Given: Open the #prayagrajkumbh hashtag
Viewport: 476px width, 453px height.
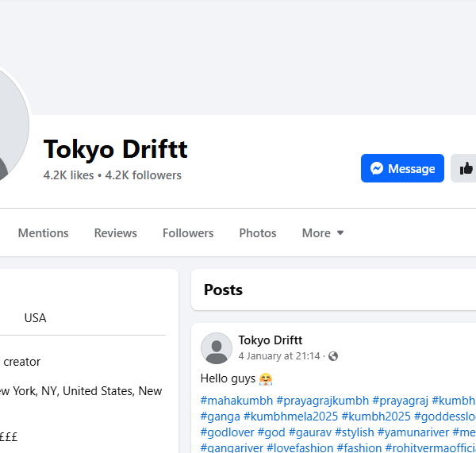Looking at the screenshot, I should 322,401.
